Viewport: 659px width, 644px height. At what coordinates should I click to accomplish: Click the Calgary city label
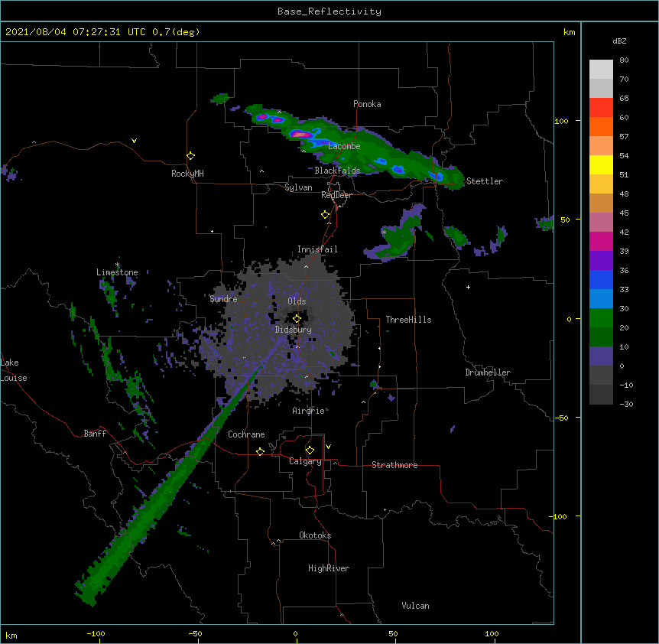coord(306,461)
